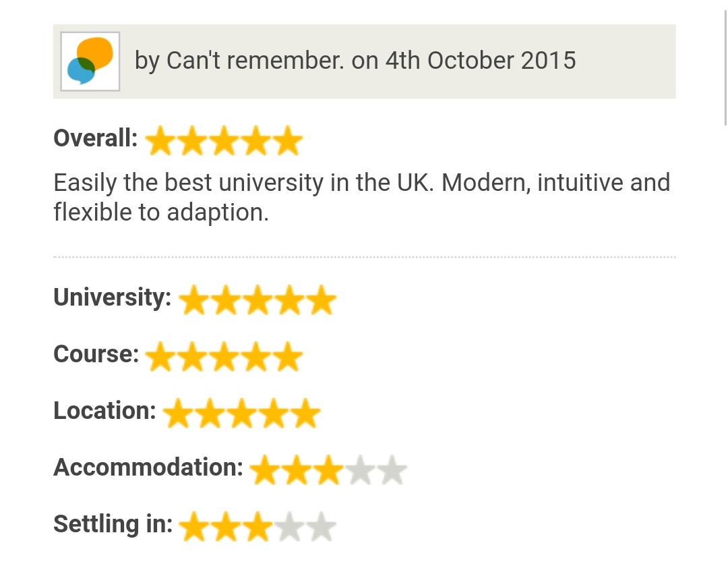Click the review text about best university
Screen dimensions: 728x566
pos(361,197)
